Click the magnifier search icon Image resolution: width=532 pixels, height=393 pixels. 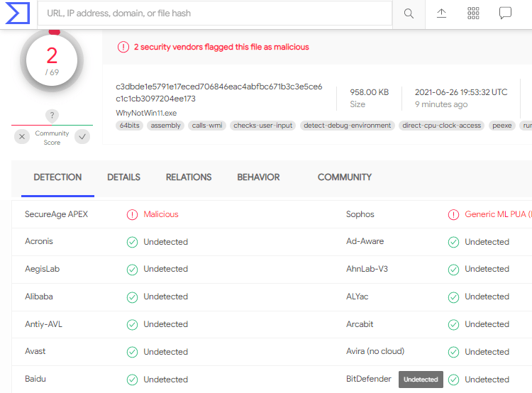(409, 13)
